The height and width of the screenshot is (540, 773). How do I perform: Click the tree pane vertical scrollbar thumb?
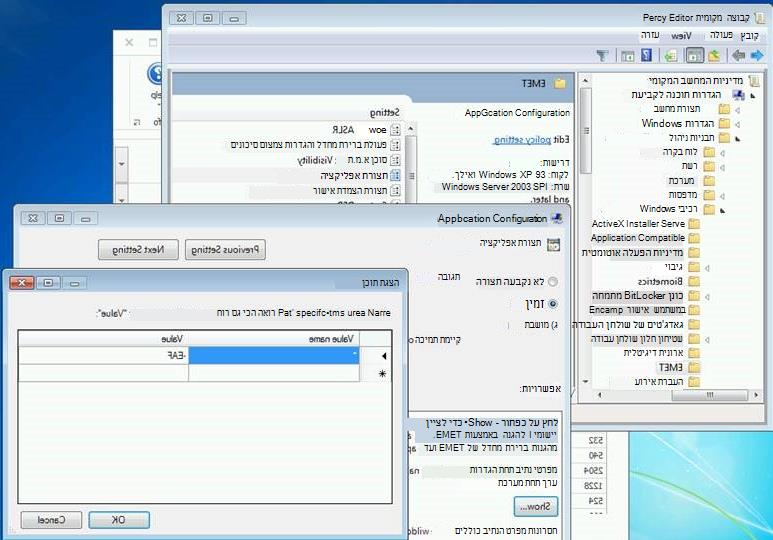pos(586,131)
